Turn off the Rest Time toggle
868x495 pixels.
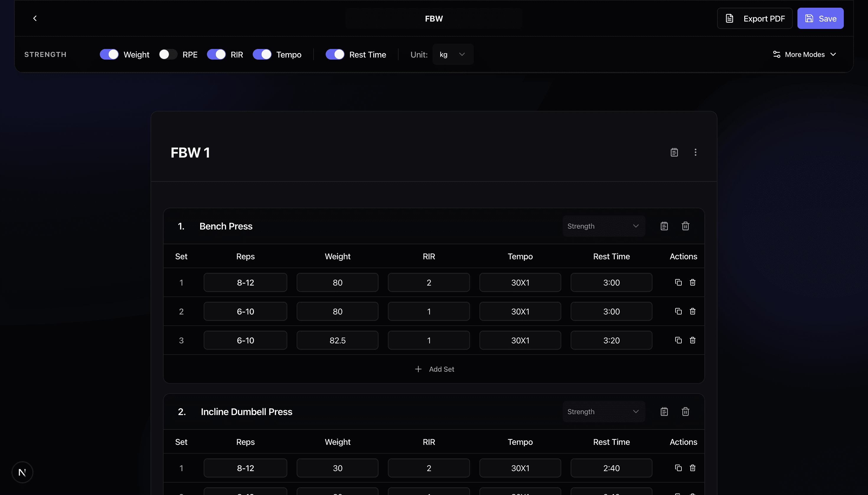[x=335, y=54]
